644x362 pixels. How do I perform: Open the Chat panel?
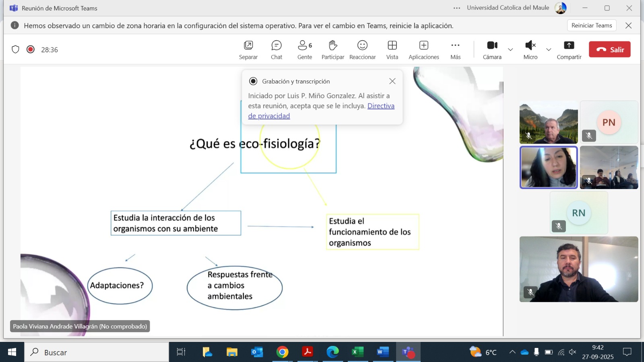(x=277, y=49)
